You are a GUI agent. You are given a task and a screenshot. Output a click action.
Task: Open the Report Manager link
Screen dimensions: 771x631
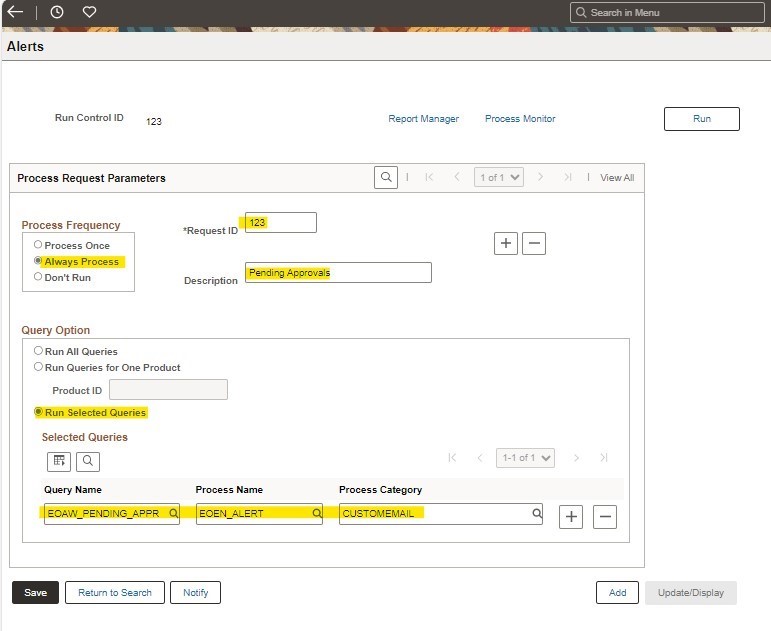tap(423, 119)
